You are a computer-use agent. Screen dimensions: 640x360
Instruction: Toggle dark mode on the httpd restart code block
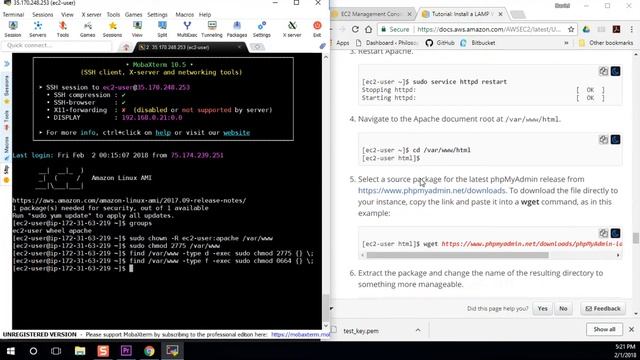click(x=616, y=71)
